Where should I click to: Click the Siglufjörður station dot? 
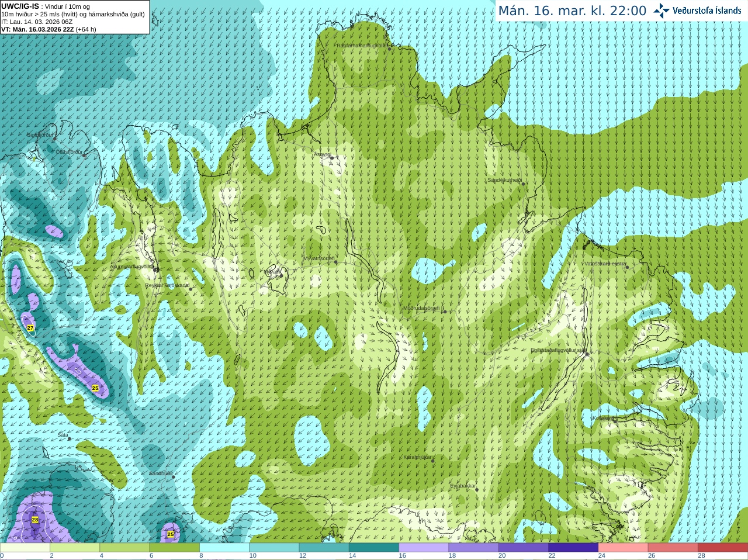pyautogui.click(x=55, y=139)
